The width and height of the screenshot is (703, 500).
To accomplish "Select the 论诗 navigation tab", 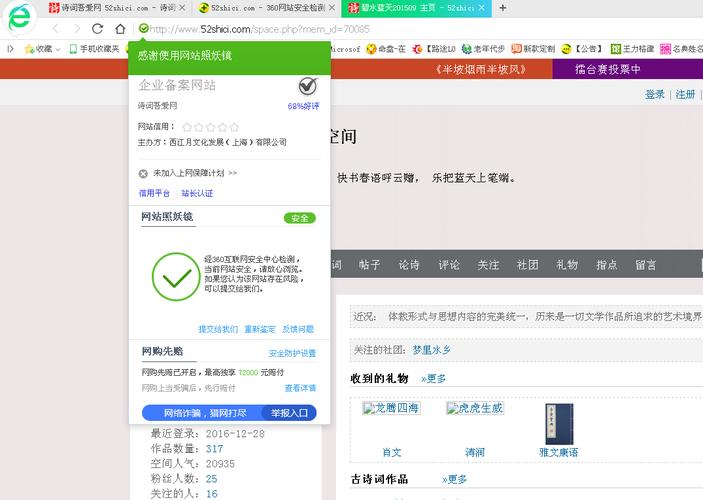I will pos(409,265).
